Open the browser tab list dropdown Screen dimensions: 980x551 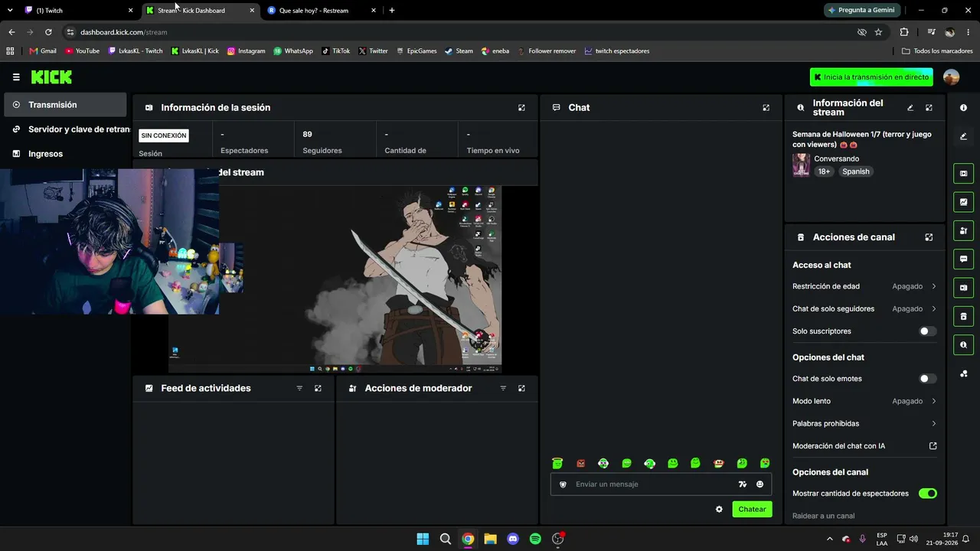pos(10,11)
